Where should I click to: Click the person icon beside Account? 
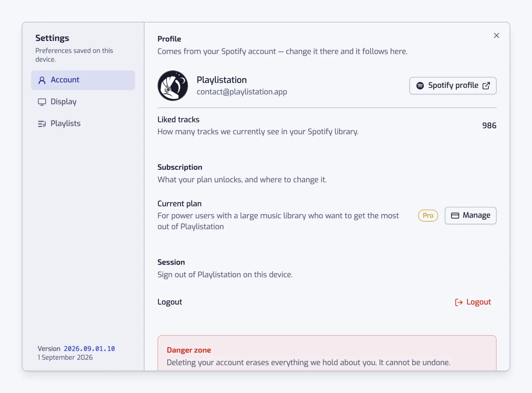click(x=42, y=80)
